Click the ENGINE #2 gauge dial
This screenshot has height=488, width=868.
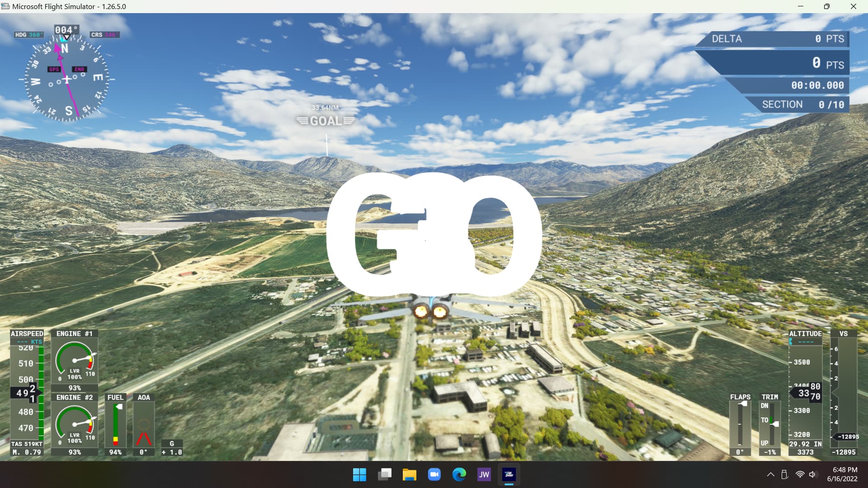point(75,425)
